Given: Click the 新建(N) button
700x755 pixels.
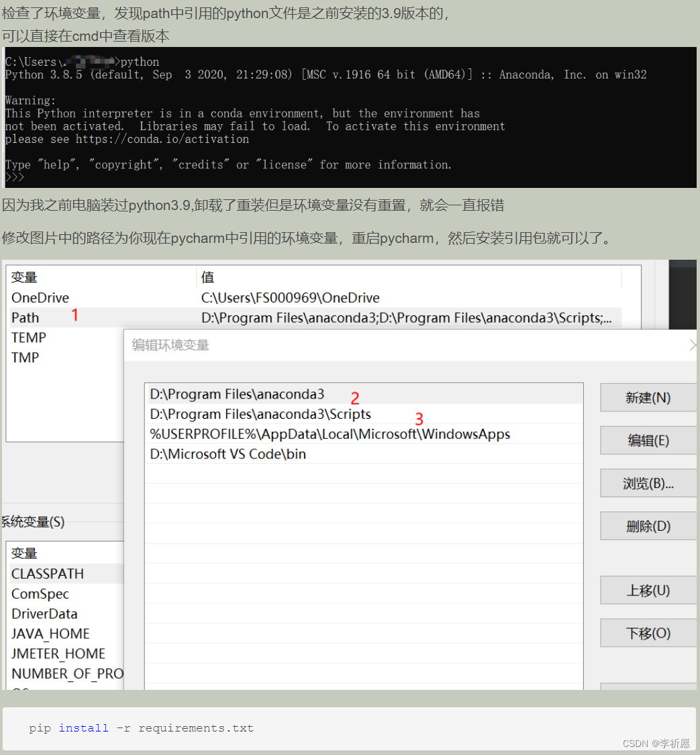Looking at the screenshot, I should click(x=647, y=397).
